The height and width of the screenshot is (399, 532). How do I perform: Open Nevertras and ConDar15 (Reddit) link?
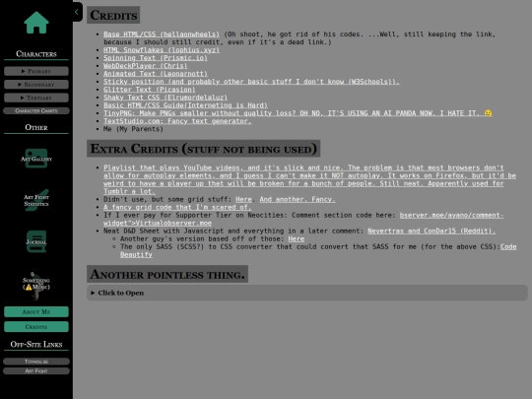pyautogui.click(x=432, y=232)
